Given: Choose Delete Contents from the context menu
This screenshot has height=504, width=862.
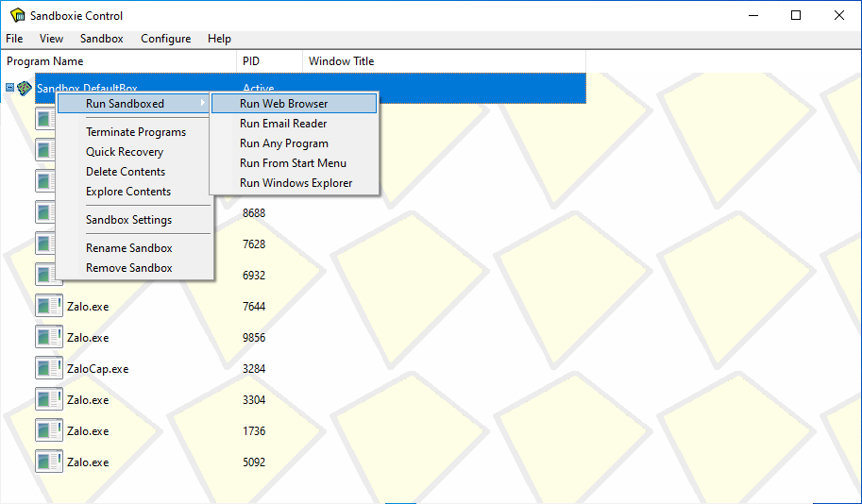Looking at the screenshot, I should click(x=126, y=172).
